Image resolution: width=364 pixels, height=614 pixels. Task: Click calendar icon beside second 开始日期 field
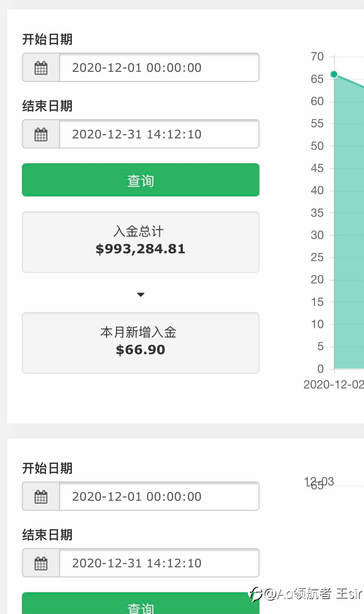tap(41, 496)
